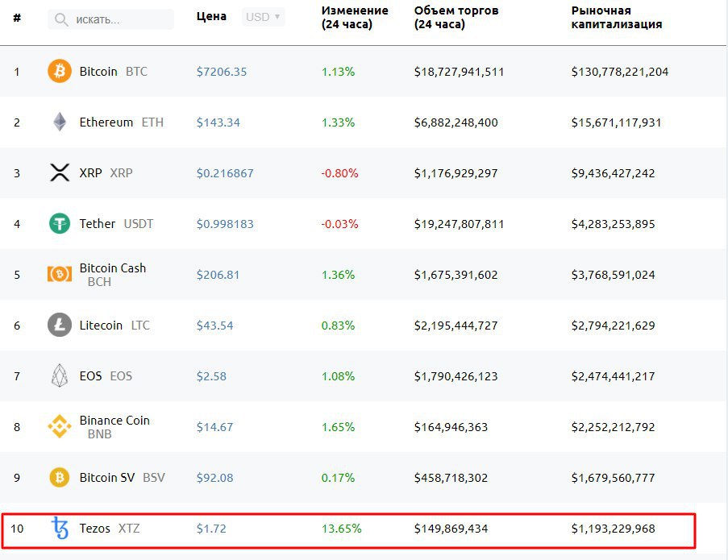Select Tezos market cap $1,193,229,968
This screenshot has height=560, width=728.
pyautogui.click(x=613, y=529)
